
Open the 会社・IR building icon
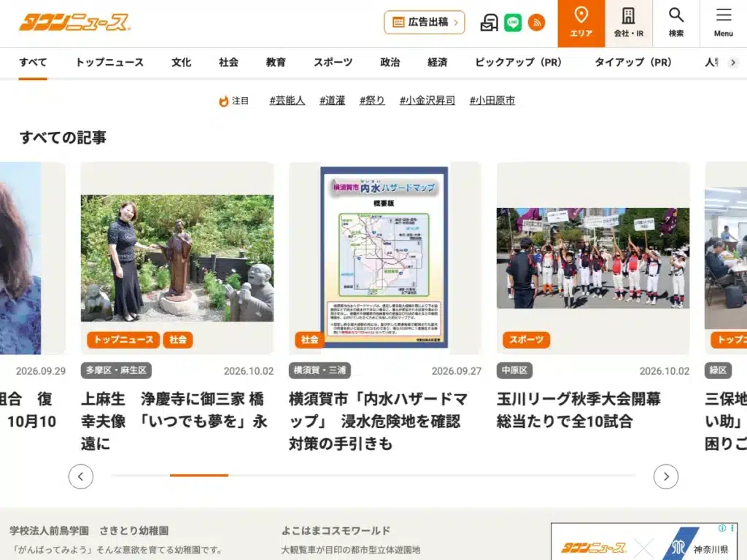(628, 23)
